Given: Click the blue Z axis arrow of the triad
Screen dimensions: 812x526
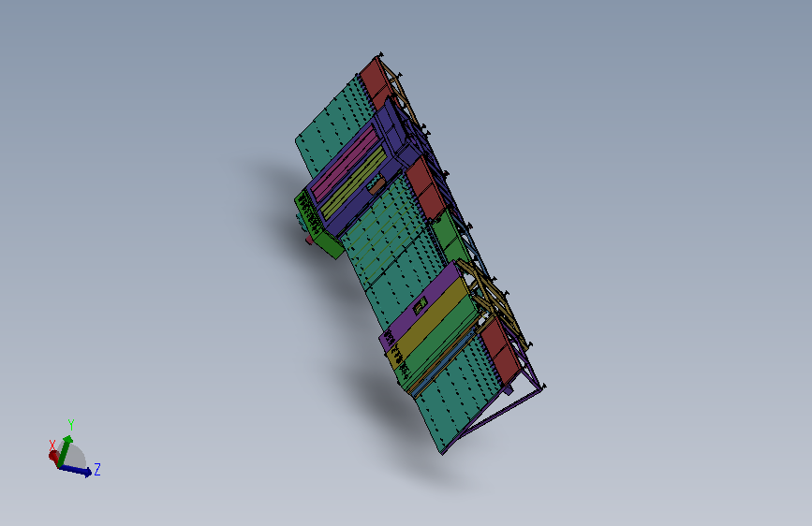Looking at the screenshot, I should [x=77, y=470].
